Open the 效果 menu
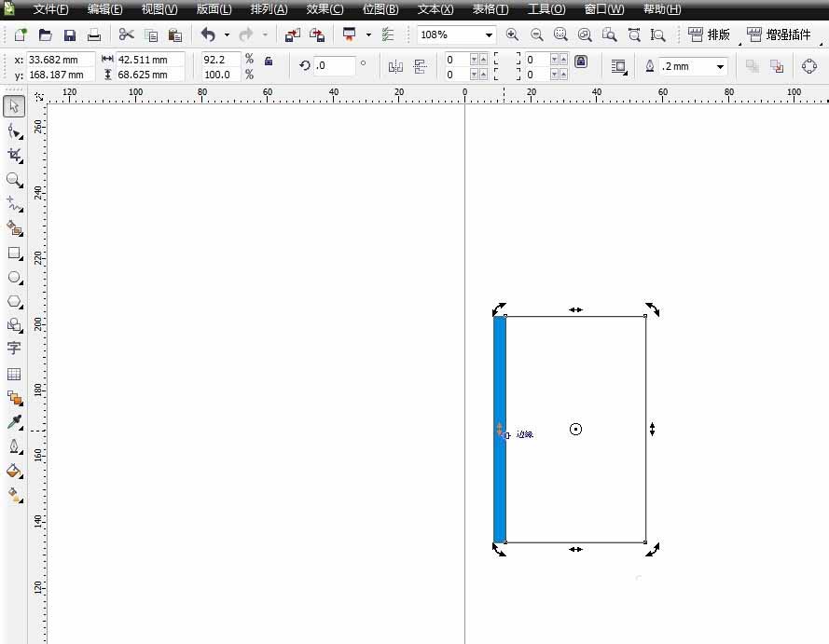Viewport: 829px width, 644px height. pos(324,8)
